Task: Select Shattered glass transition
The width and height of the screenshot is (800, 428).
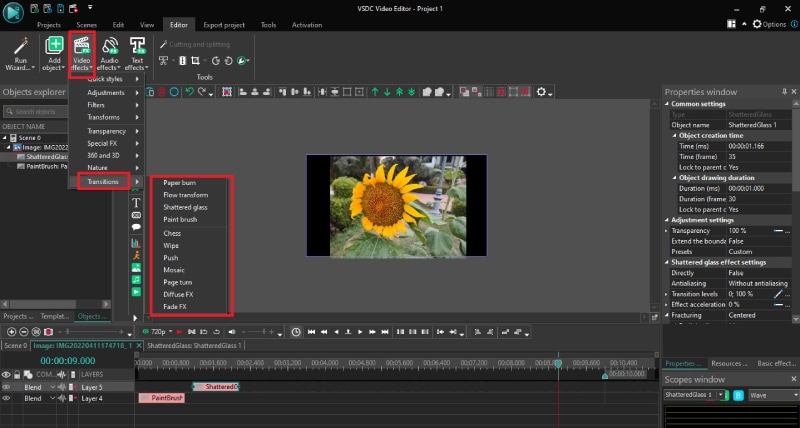Action: [185, 207]
